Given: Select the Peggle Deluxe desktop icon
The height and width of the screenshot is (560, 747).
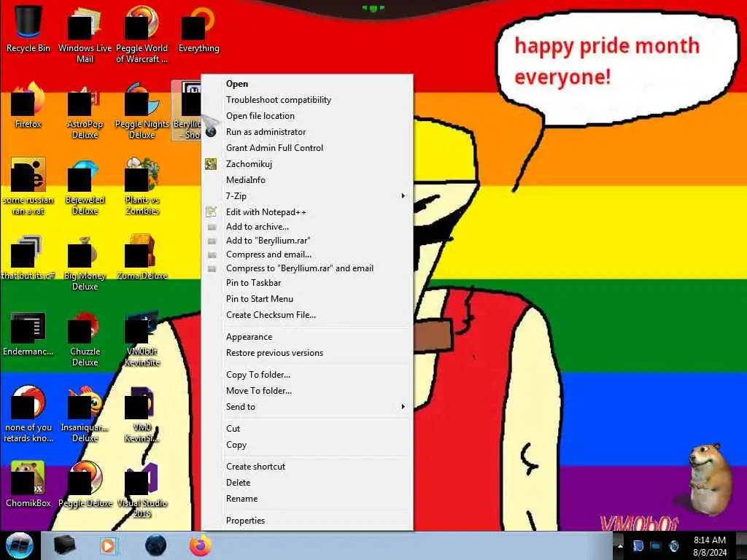Looking at the screenshot, I should [x=85, y=484].
